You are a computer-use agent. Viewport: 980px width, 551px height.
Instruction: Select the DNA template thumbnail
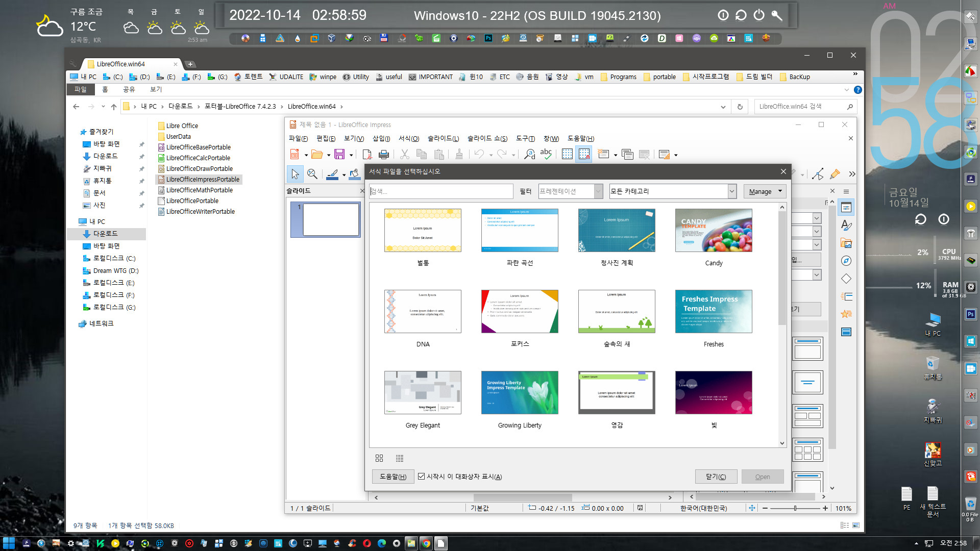tap(423, 311)
